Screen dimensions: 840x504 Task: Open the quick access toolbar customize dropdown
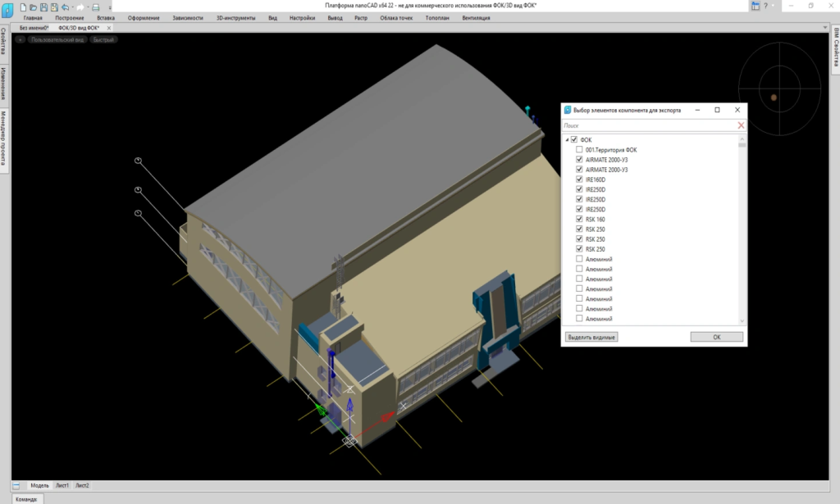pyautogui.click(x=109, y=7)
